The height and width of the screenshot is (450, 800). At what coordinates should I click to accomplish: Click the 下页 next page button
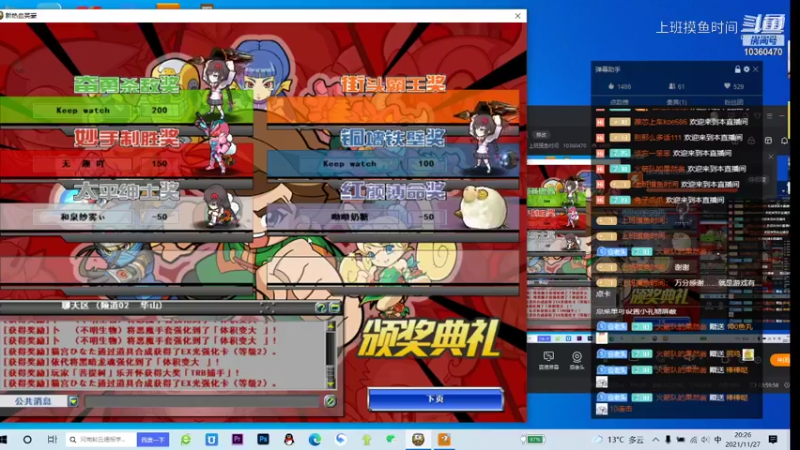coord(435,399)
